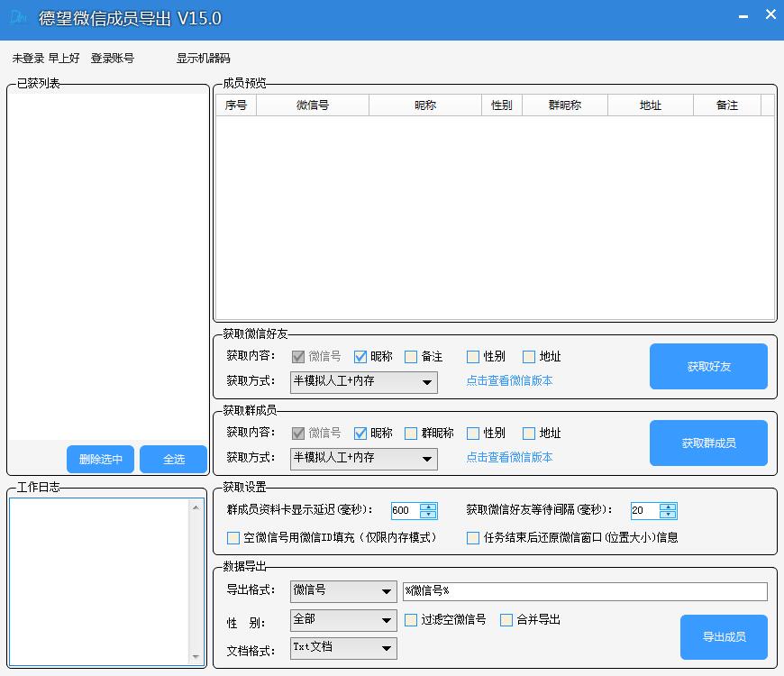784x676 pixels.
Task: Click the %微信号% format text field
Action: [x=585, y=591]
